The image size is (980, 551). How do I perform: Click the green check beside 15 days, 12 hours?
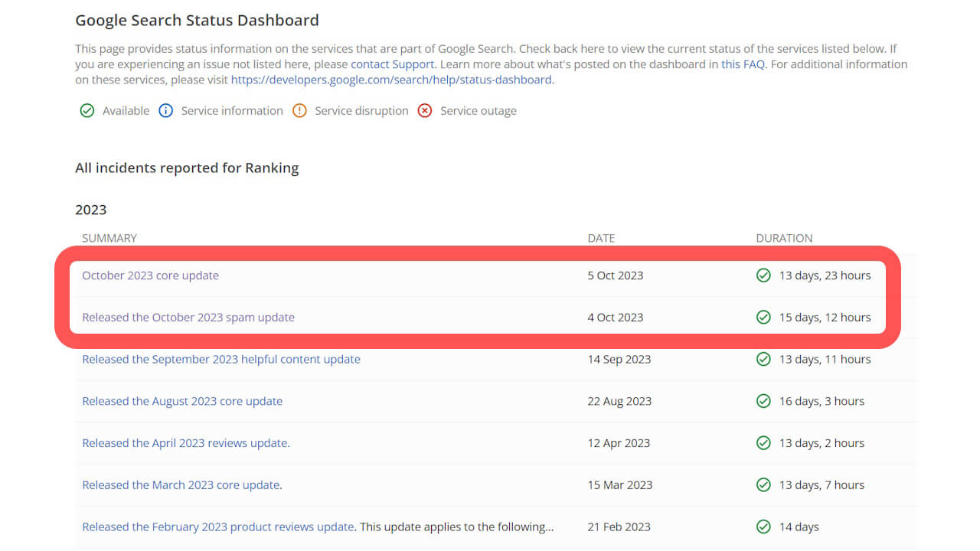tap(763, 318)
